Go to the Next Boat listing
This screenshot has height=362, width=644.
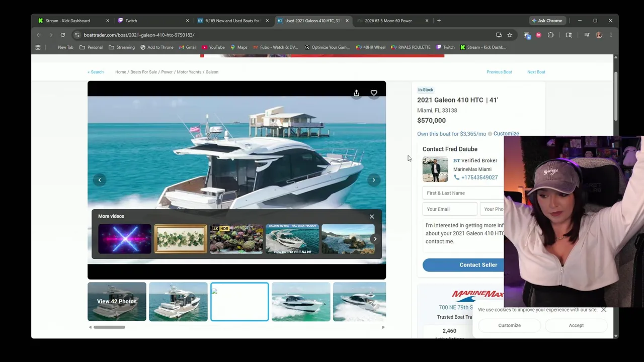[x=536, y=72]
